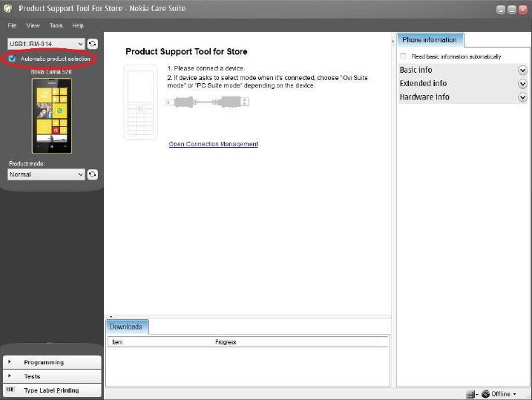Open the View menu
532x400 pixels.
pyautogui.click(x=33, y=25)
